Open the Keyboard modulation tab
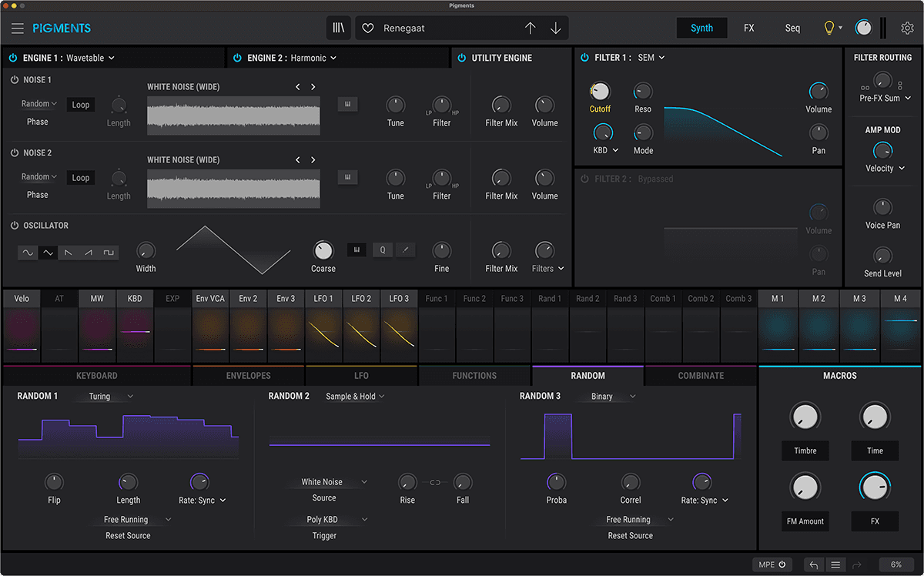 97,376
